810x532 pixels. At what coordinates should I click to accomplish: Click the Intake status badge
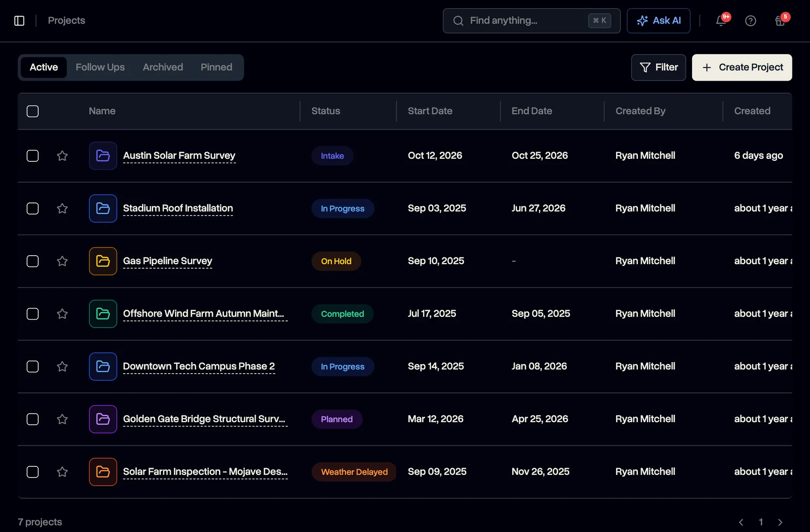click(332, 156)
